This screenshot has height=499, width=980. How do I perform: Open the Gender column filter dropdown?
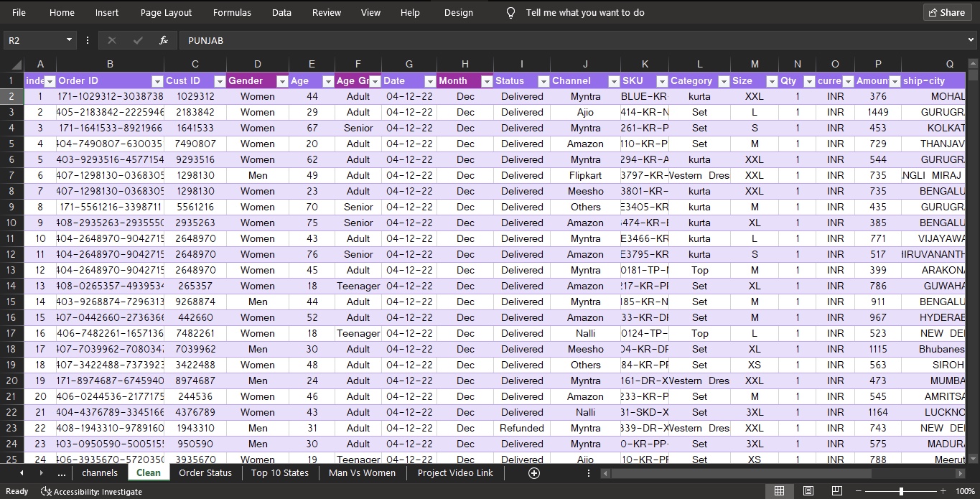282,81
